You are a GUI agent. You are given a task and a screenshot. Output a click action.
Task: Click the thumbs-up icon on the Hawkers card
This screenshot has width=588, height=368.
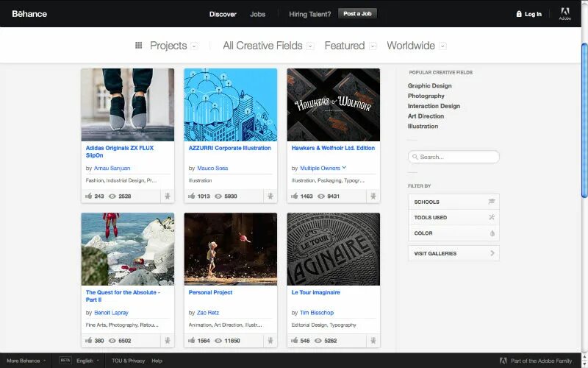click(x=295, y=196)
